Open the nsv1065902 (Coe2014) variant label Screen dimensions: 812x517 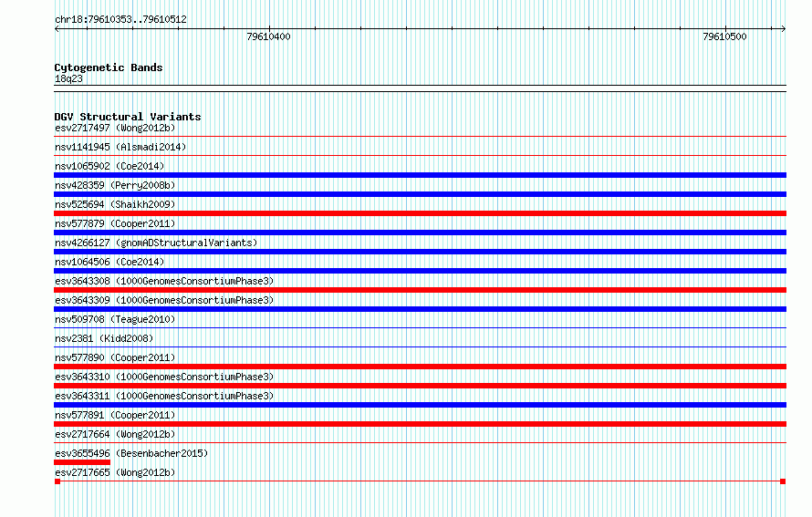click(x=109, y=166)
